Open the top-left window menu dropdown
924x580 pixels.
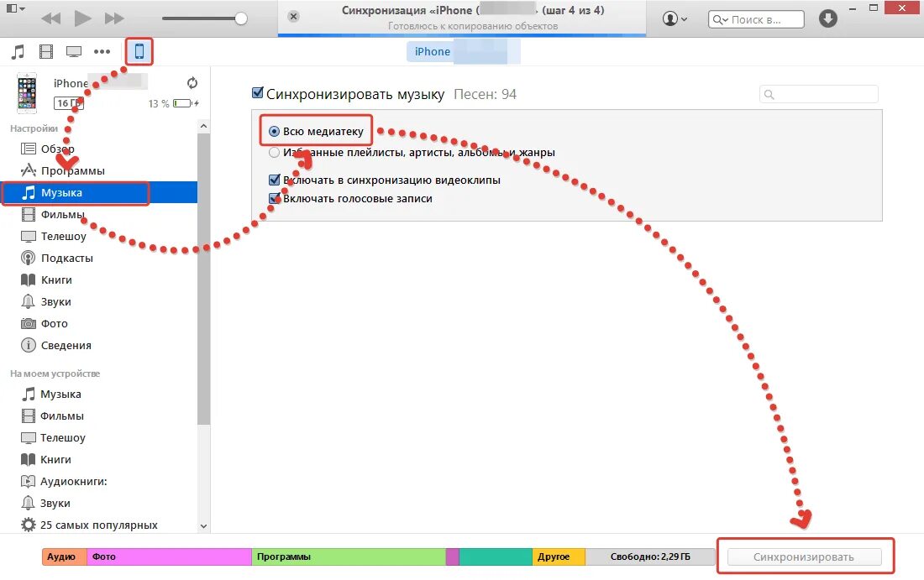coord(15,9)
